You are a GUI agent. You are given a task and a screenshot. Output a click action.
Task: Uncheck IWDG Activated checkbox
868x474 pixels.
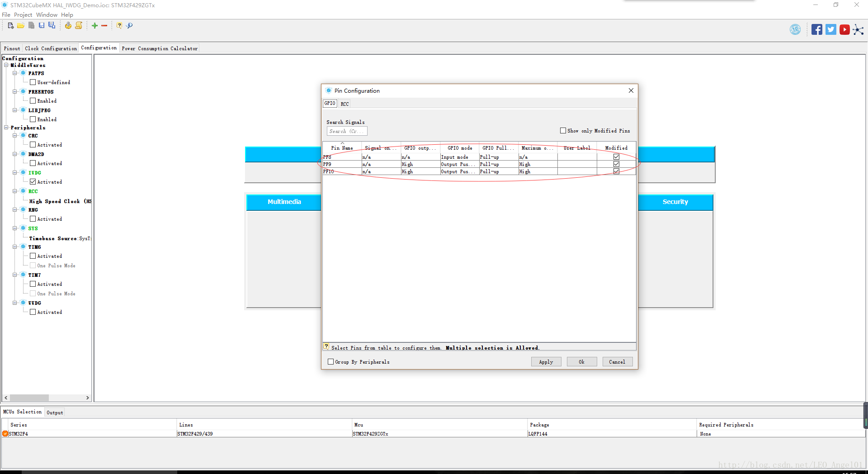(x=33, y=181)
